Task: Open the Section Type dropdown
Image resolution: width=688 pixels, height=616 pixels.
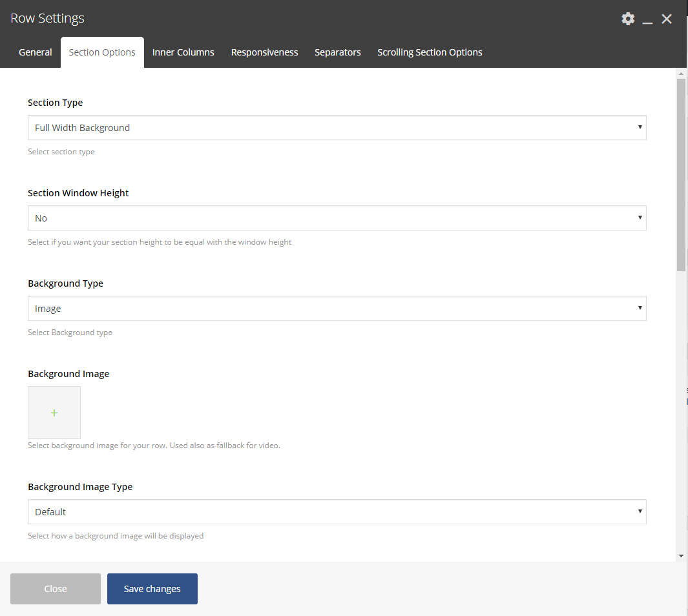Action: point(337,128)
